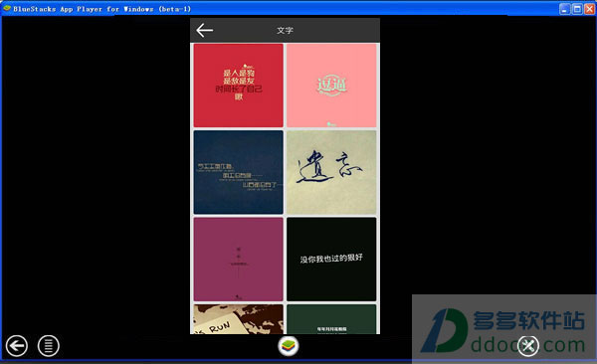This screenshot has height=364, width=597.
Task: Open the settings tools icon at bottom right
Action: [x=528, y=346]
